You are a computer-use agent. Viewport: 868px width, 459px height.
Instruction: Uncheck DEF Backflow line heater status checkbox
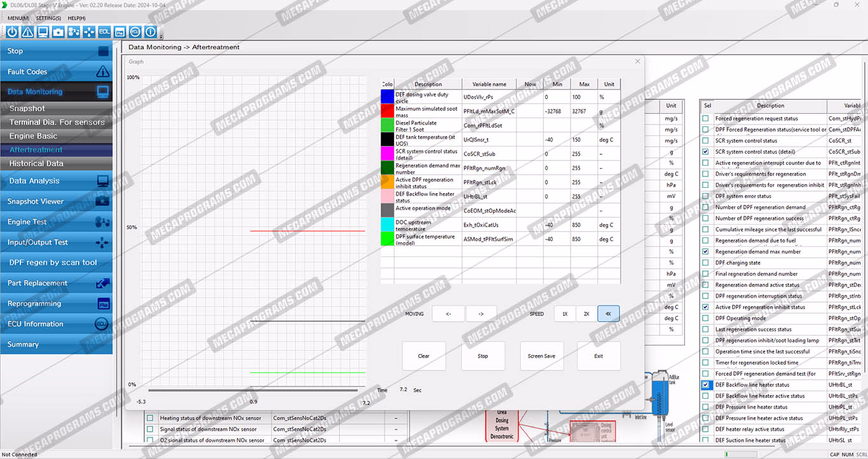(x=705, y=385)
